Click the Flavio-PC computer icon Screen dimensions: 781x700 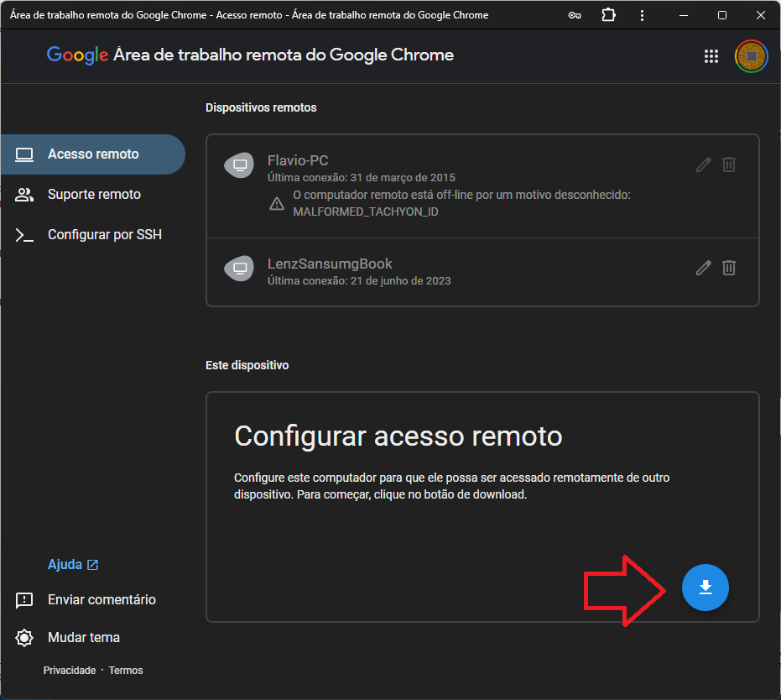tap(239, 165)
